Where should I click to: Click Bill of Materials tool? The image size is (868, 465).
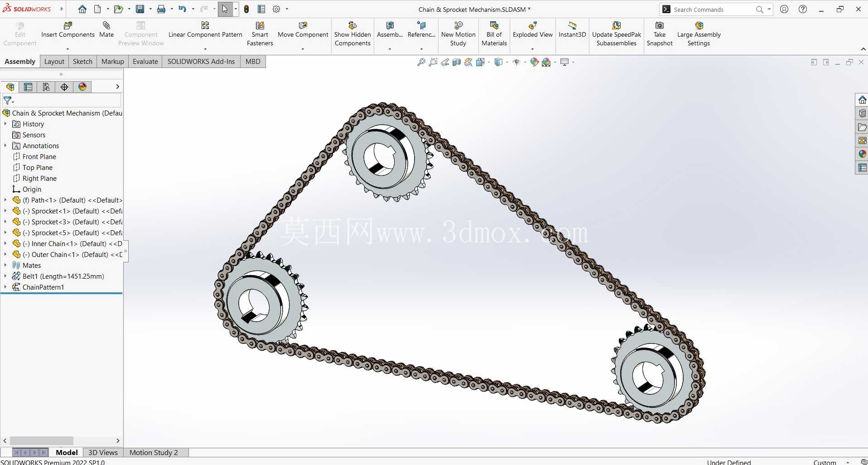click(x=494, y=34)
